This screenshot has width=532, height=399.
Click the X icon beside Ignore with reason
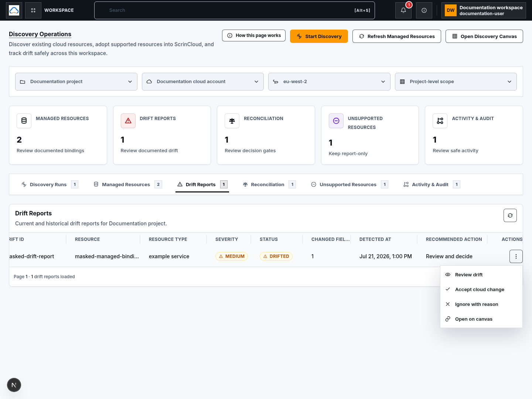pyautogui.click(x=448, y=304)
